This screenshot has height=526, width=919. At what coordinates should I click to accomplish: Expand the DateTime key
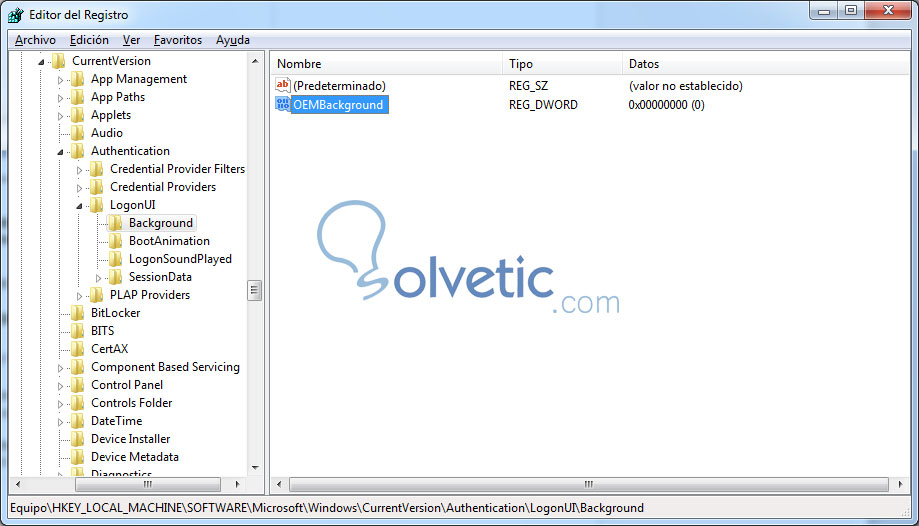[60, 422]
